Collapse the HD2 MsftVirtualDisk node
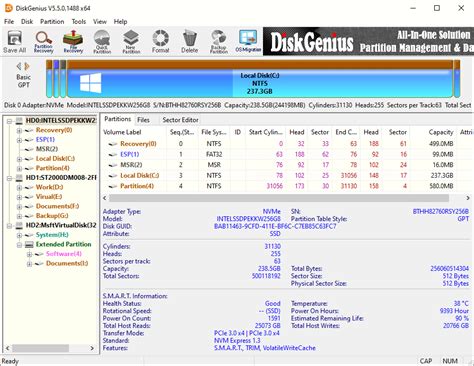This screenshot has width=474, height=366. pos(9,226)
